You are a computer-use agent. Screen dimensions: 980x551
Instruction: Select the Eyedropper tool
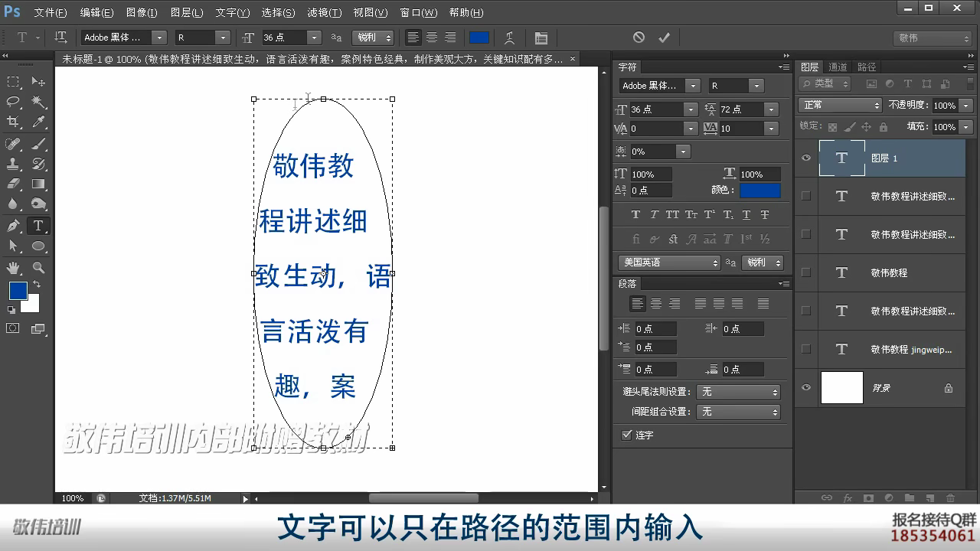pyautogui.click(x=38, y=122)
